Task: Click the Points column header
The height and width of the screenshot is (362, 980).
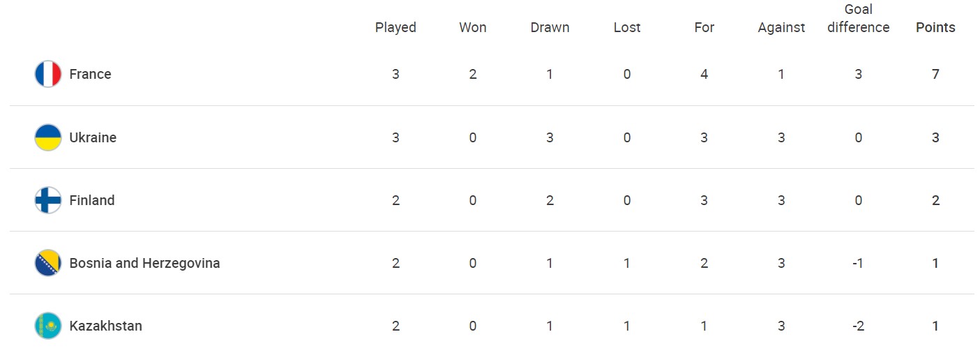Action: (935, 27)
